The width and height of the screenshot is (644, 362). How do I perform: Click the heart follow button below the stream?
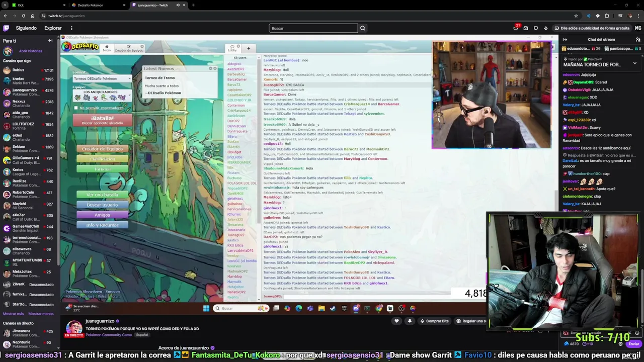396,321
